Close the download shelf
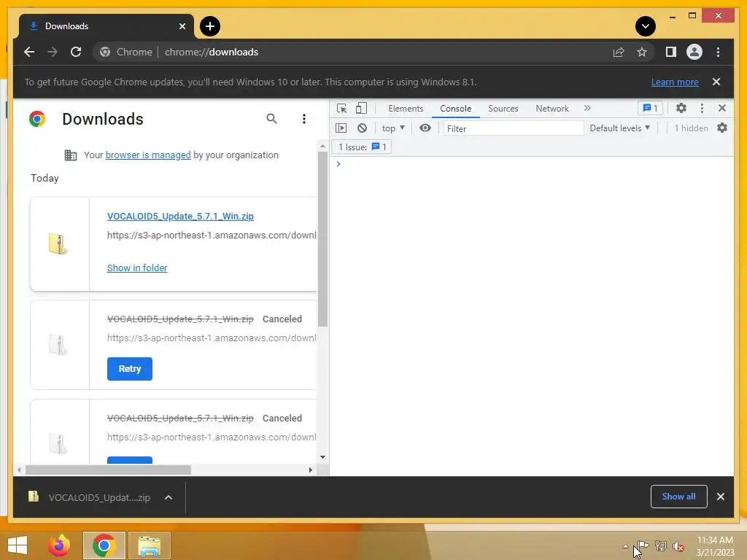The height and width of the screenshot is (560, 747). [720, 497]
